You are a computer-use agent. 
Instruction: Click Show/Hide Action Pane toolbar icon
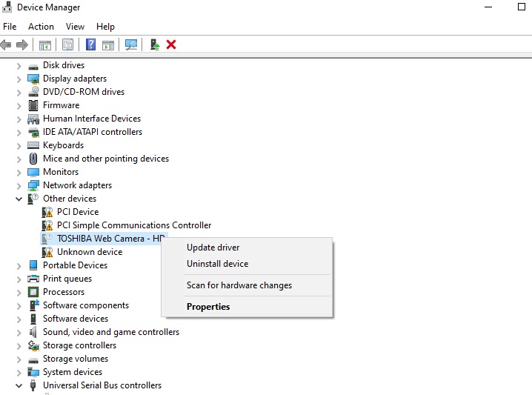pyautogui.click(x=108, y=44)
